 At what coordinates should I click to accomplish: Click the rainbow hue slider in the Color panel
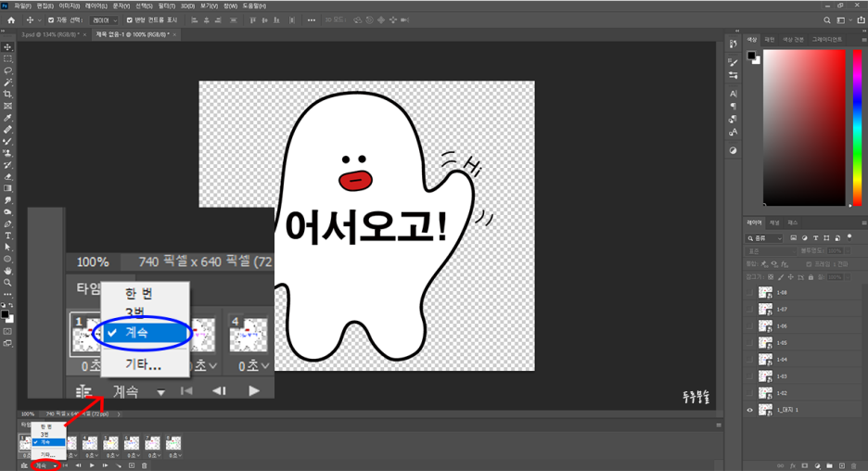(x=857, y=127)
